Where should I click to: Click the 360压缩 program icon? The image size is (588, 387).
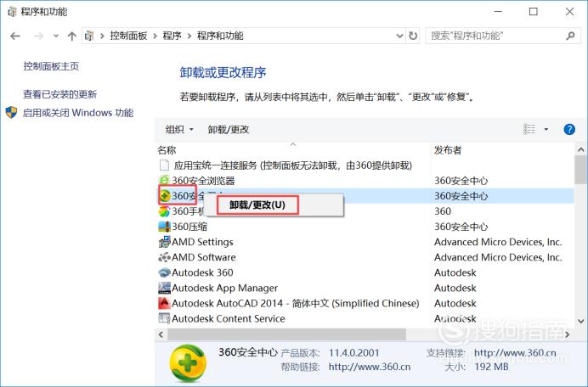pyautogui.click(x=164, y=227)
